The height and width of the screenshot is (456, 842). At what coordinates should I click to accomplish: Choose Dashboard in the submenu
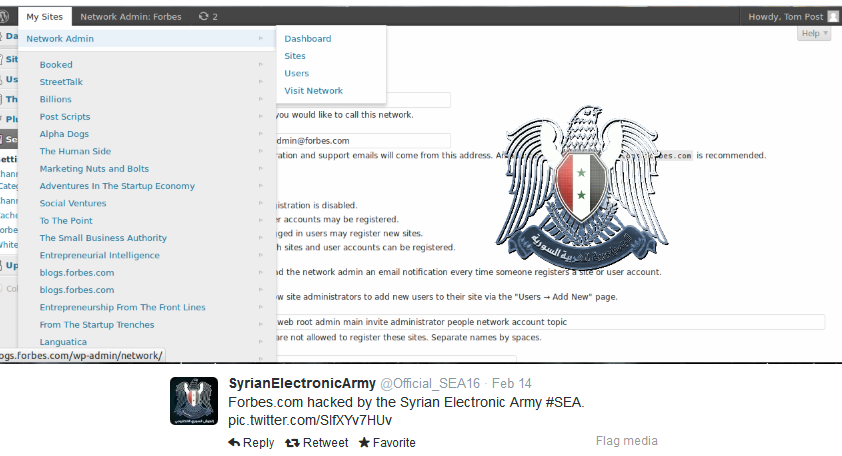coord(308,39)
